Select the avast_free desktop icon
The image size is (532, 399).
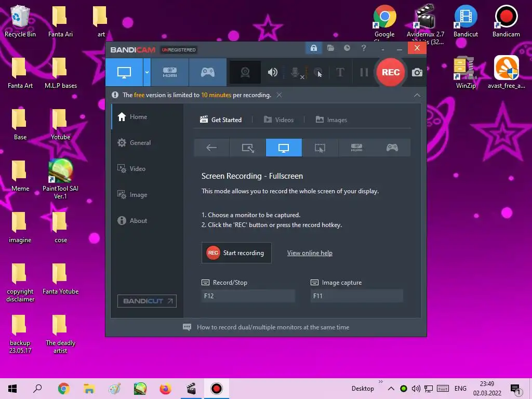pos(506,73)
